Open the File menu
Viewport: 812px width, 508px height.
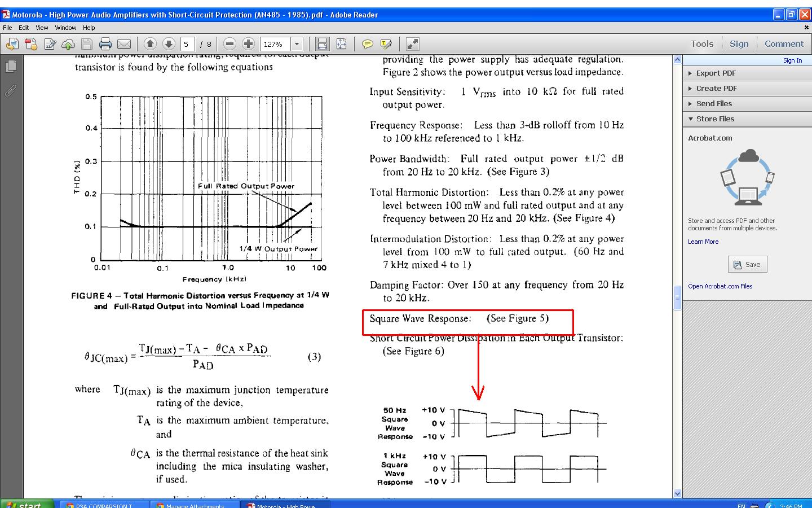(7, 27)
